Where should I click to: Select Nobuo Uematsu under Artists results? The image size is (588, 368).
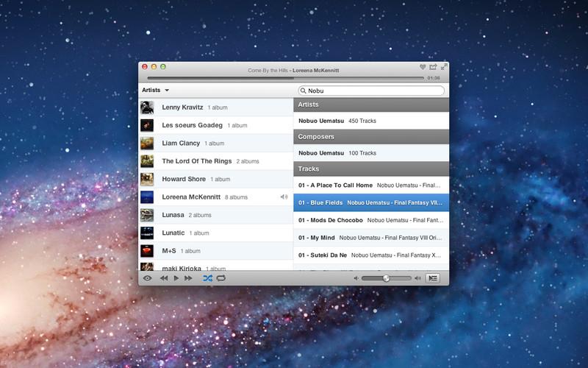pyautogui.click(x=321, y=121)
